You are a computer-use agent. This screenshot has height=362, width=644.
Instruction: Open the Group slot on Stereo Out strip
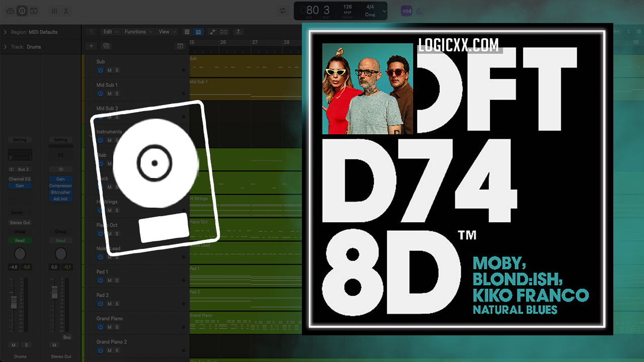pos(60,232)
